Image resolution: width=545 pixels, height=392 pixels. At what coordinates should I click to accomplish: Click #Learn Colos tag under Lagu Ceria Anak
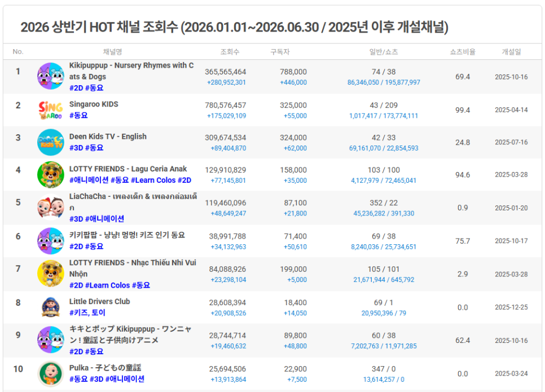pos(153,180)
